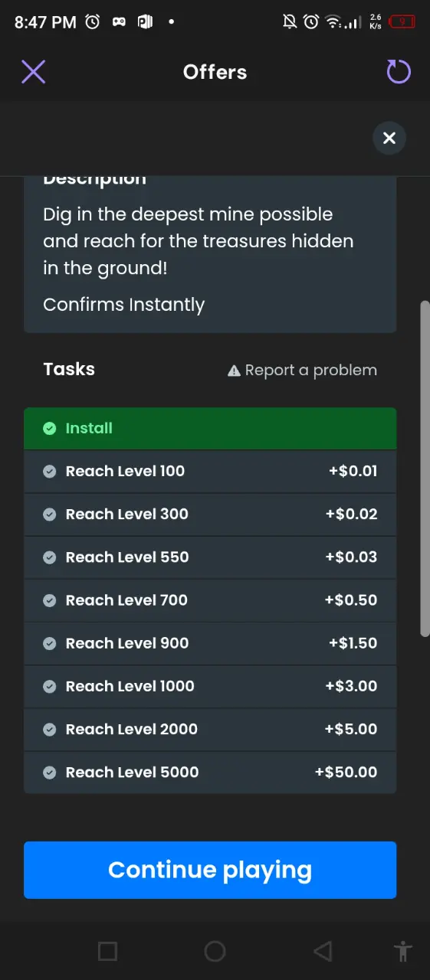This screenshot has width=430, height=980.
Task: Tap the battery indicator in status bar
Action: point(402,22)
